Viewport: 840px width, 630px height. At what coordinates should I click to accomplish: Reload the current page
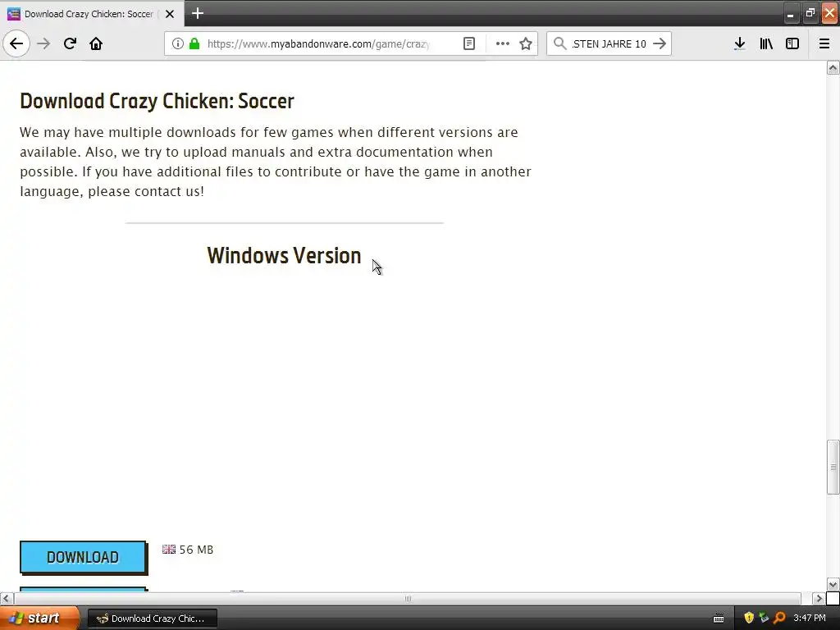tap(70, 43)
